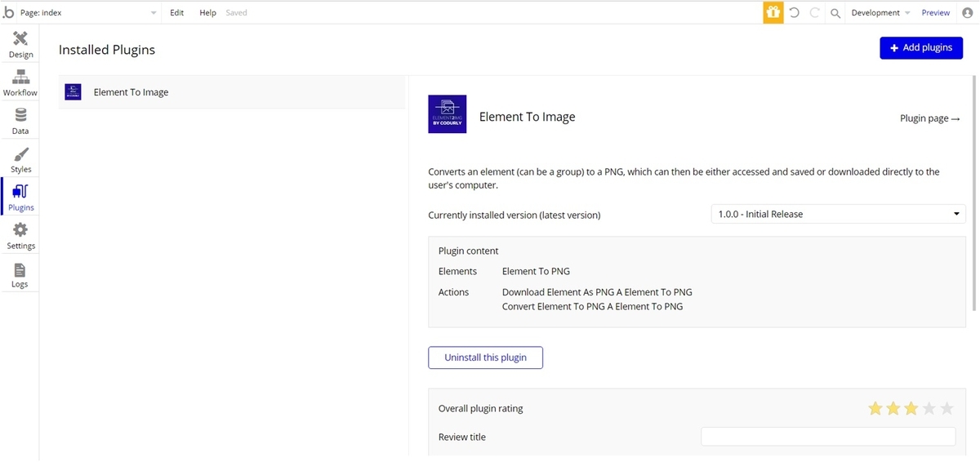Open the user account avatar icon
980x462 pixels.
coord(968,12)
